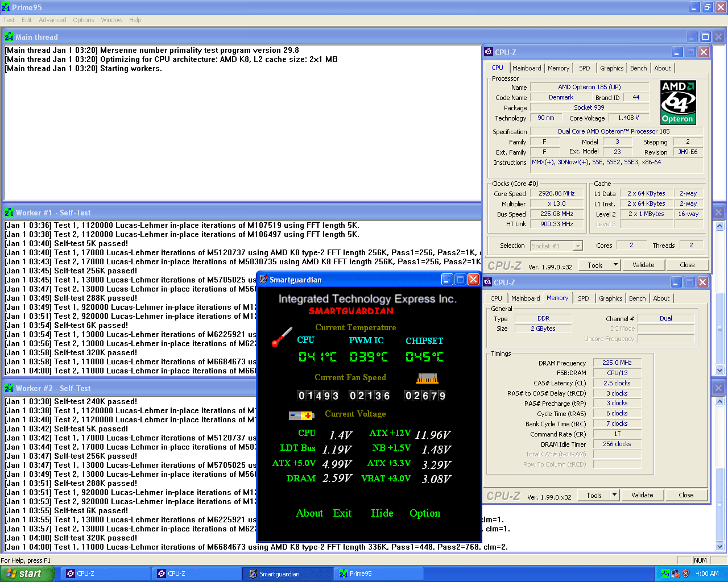The height and width of the screenshot is (582, 728).
Task: Click the Worker #2 Self-Test window icon
Action: click(x=9, y=388)
